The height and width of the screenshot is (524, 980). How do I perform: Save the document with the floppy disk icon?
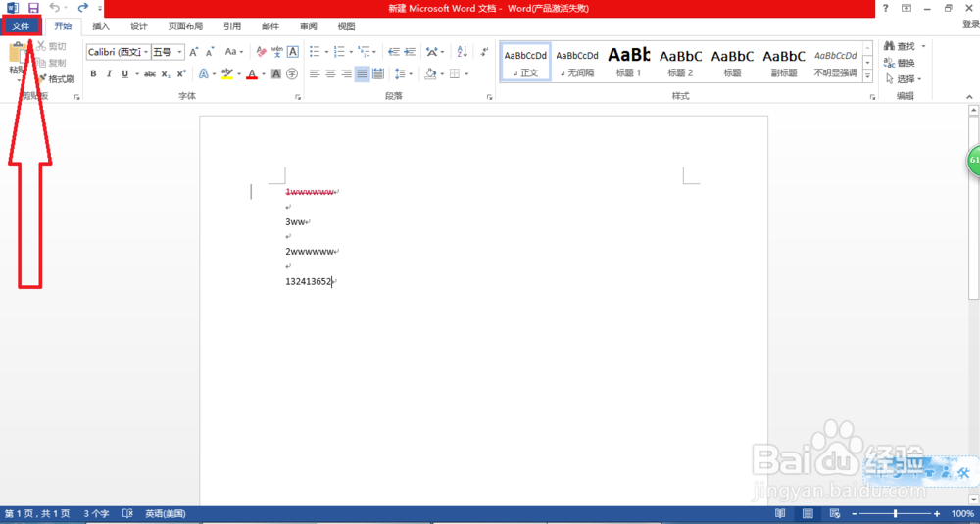pyautogui.click(x=33, y=8)
